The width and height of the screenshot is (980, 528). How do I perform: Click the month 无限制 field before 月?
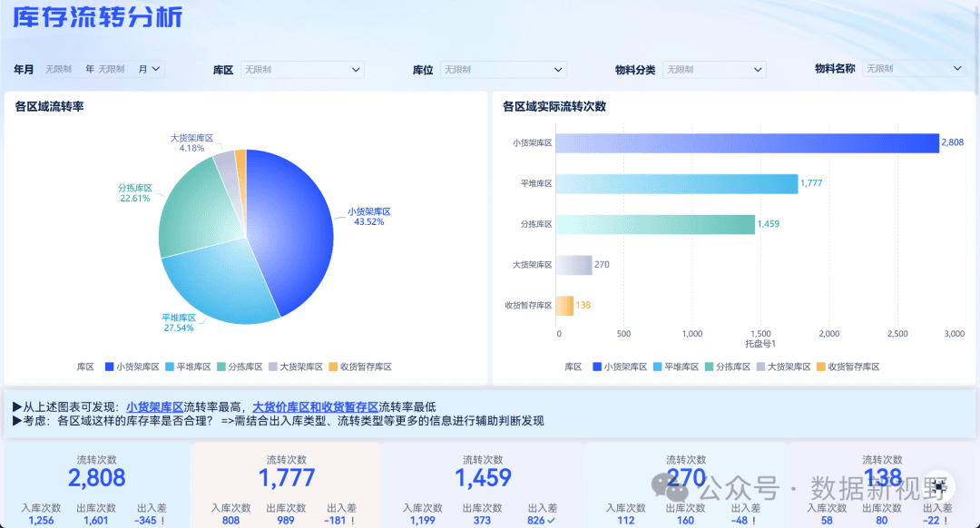click(112, 69)
